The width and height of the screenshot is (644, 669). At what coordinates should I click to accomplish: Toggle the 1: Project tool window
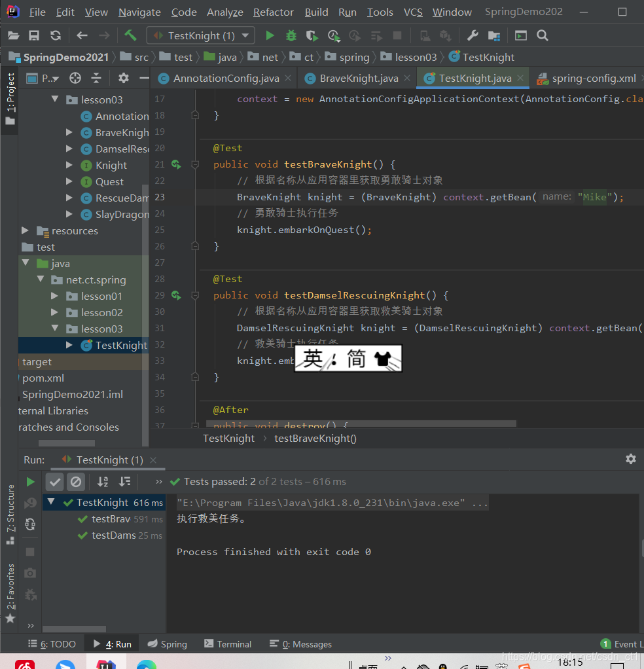10,99
